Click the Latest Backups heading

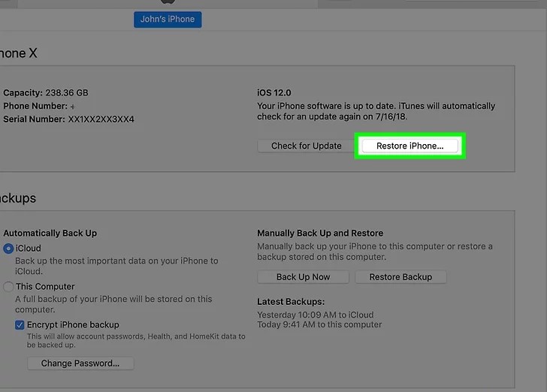291,302
